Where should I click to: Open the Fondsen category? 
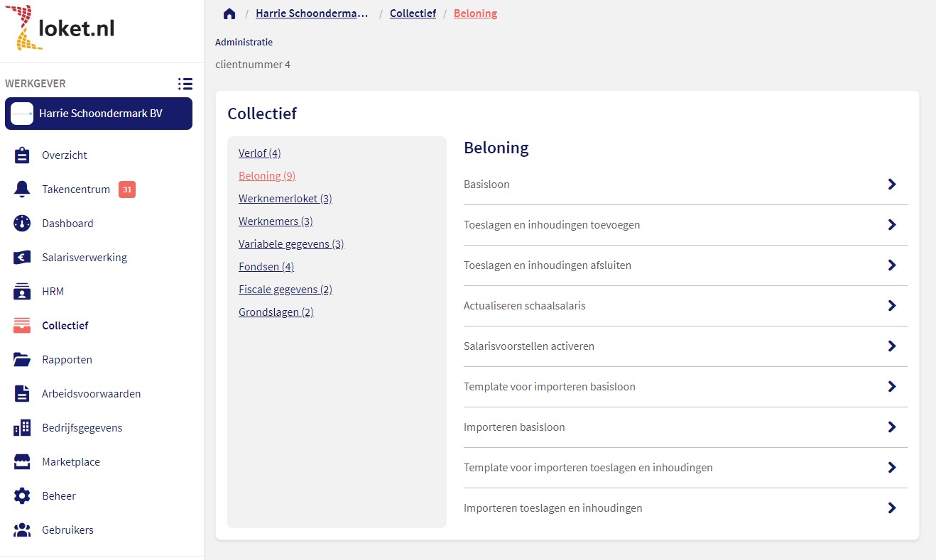(266, 266)
